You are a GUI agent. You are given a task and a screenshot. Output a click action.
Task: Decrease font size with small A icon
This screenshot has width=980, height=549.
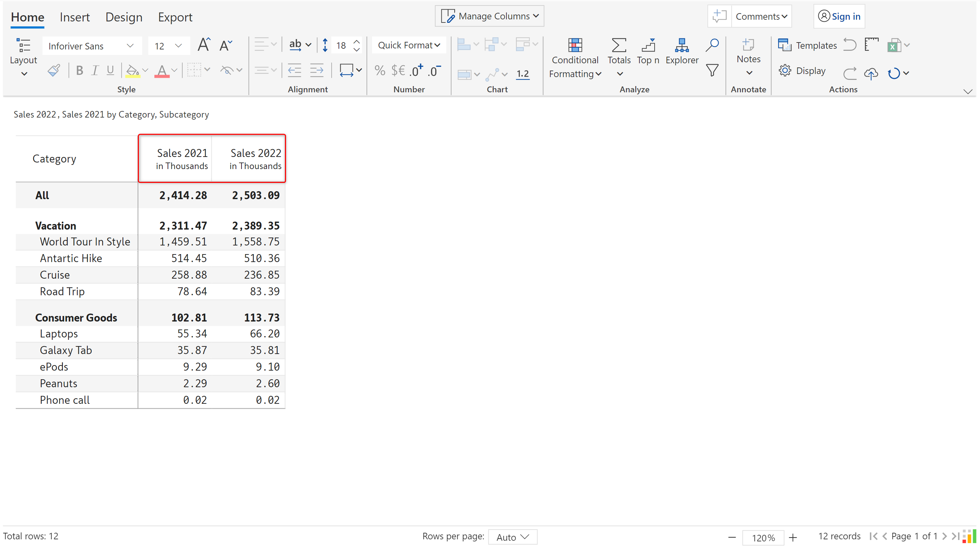[x=226, y=45]
